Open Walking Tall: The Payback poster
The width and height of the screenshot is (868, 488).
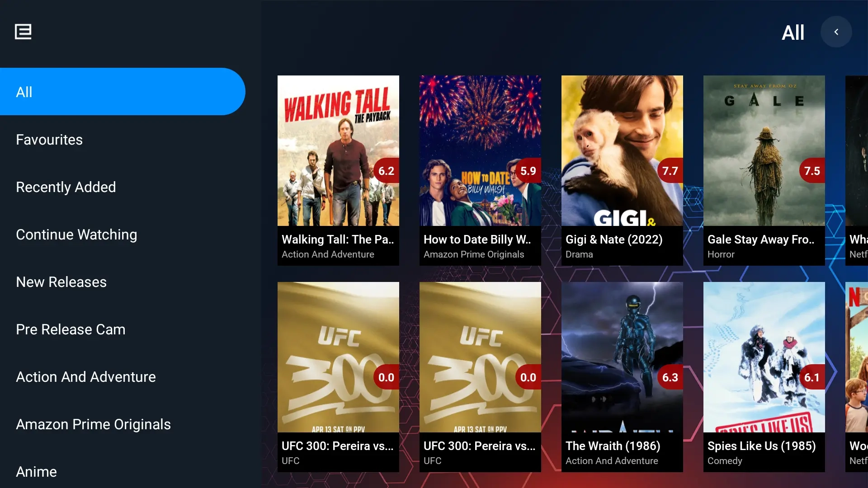(x=338, y=170)
